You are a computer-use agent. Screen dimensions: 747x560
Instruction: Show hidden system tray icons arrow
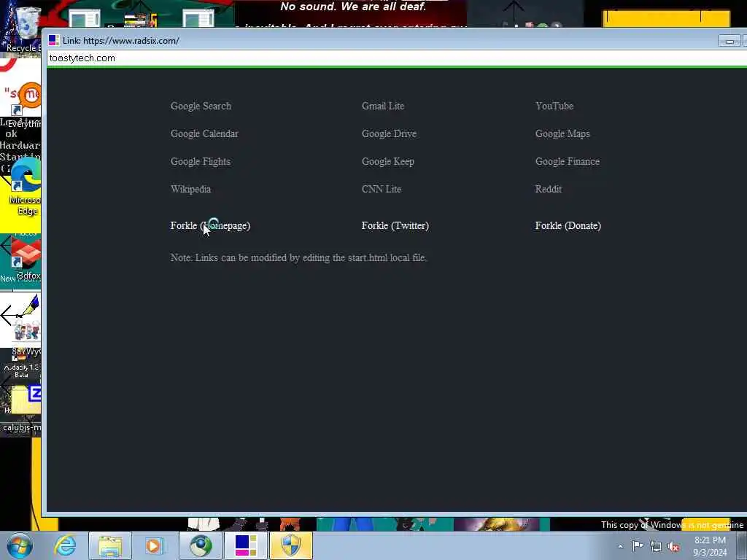620,547
